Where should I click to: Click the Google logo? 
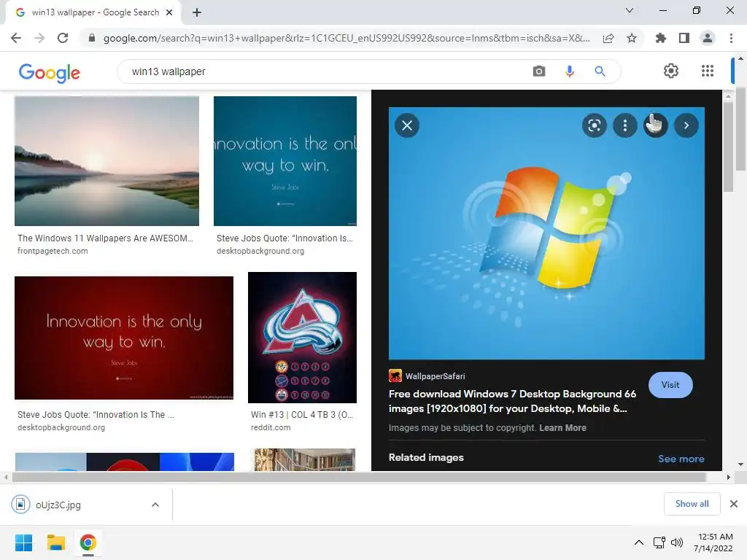49,72
